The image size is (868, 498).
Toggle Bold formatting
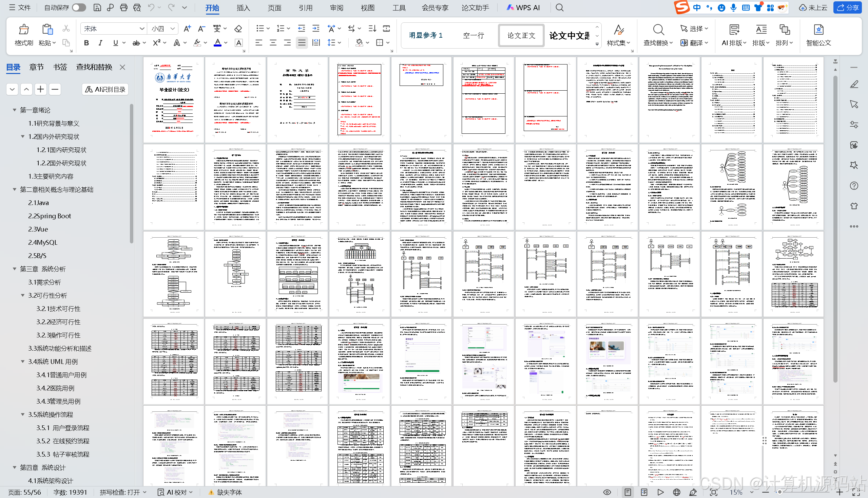(86, 43)
